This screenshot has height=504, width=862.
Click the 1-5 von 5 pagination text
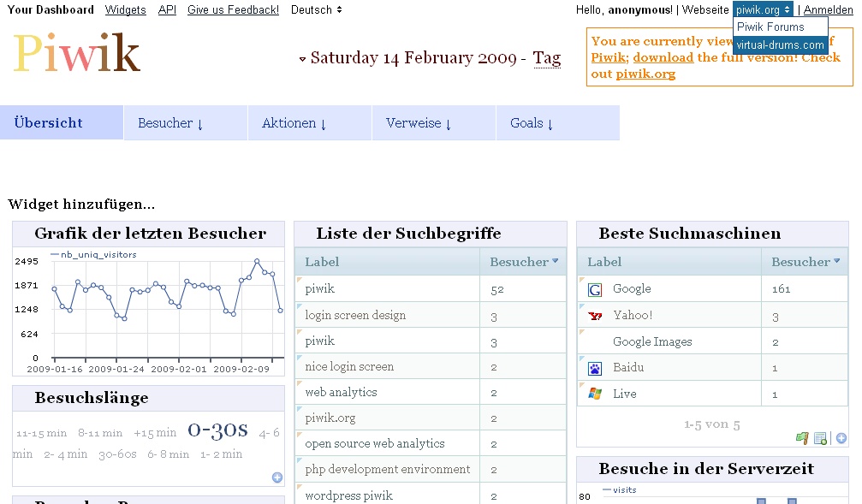(x=712, y=424)
